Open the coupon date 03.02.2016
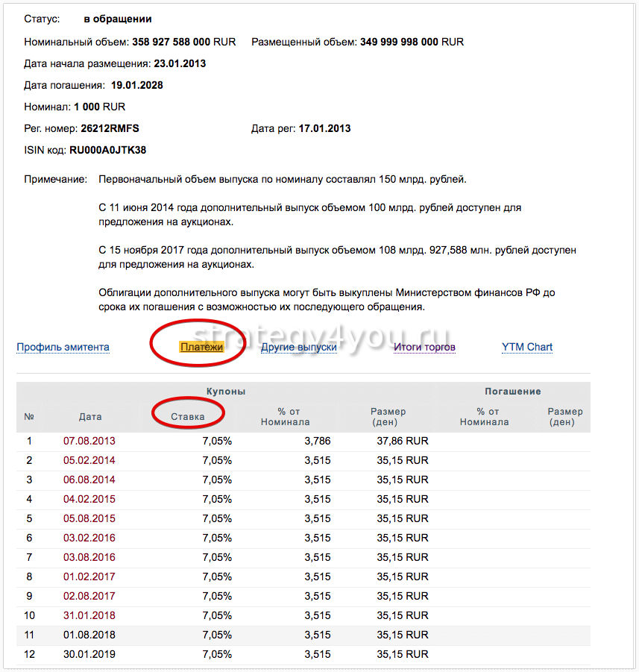This screenshot has width=639, height=672. click(x=89, y=538)
